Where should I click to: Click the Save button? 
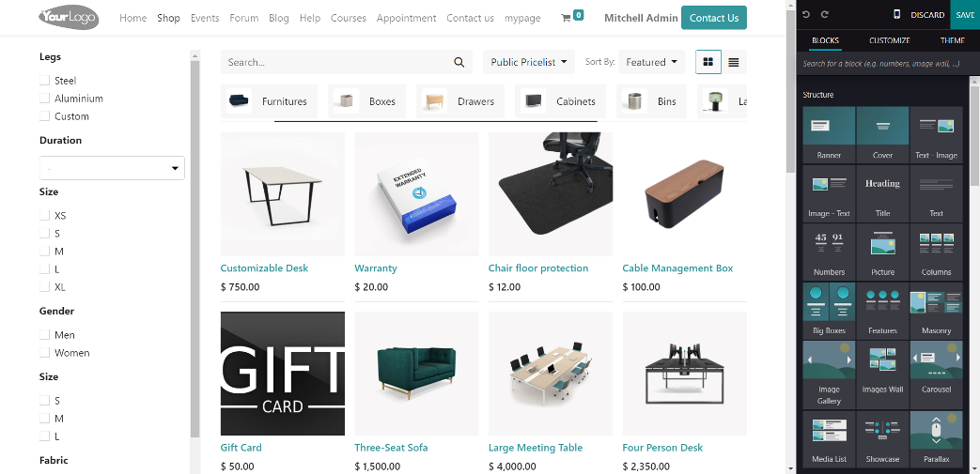click(965, 14)
